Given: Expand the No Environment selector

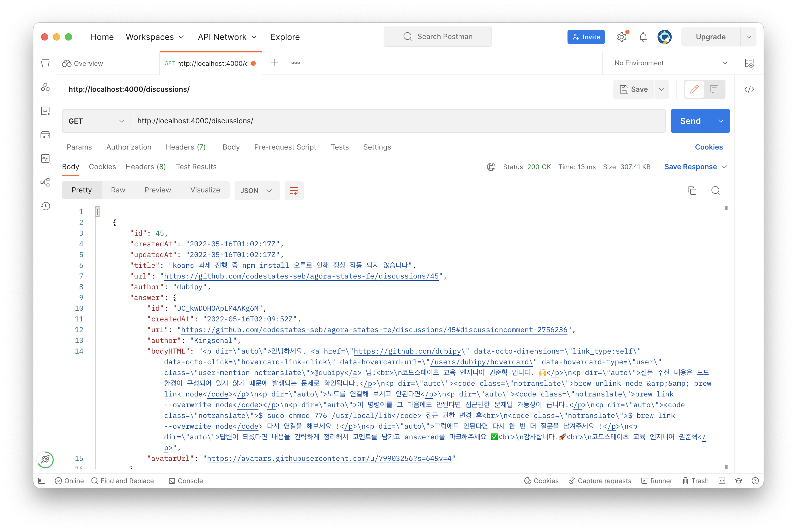Looking at the screenshot, I should click(670, 63).
